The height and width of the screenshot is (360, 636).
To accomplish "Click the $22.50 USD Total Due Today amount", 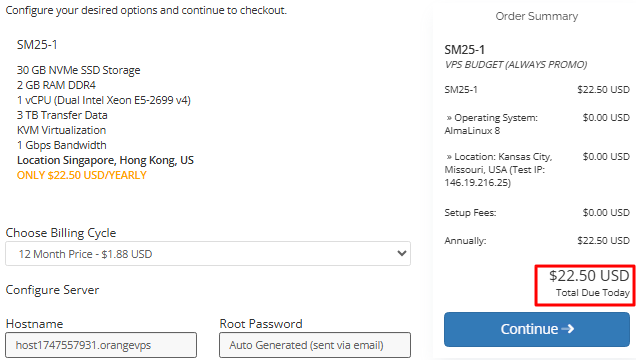I will 589,276.
